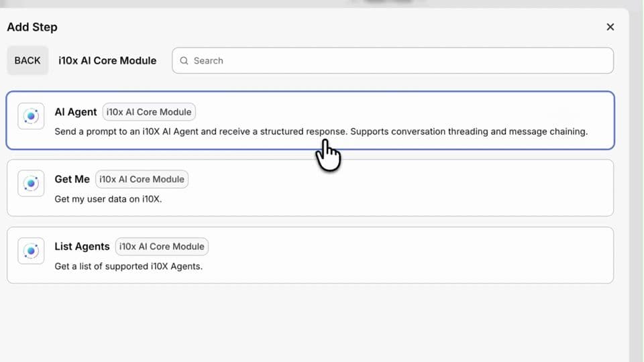Click the AI Agent description about structured response
644x362 pixels.
point(321,131)
